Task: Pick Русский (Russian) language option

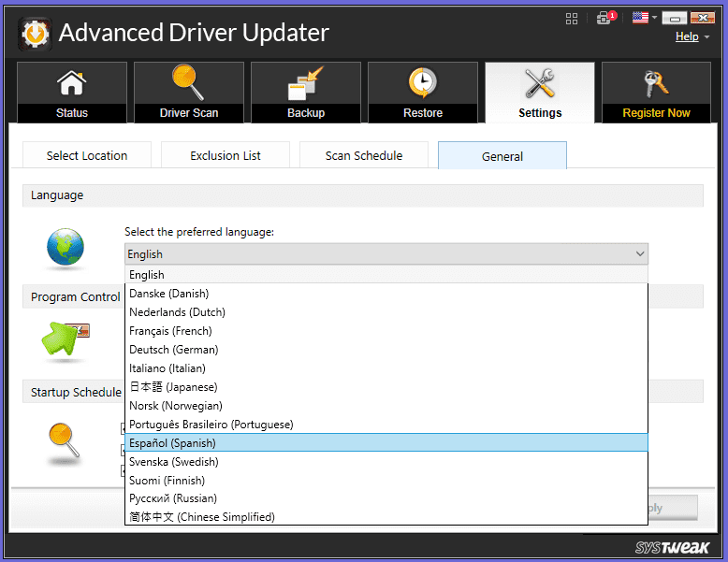Action: pyautogui.click(x=386, y=498)
